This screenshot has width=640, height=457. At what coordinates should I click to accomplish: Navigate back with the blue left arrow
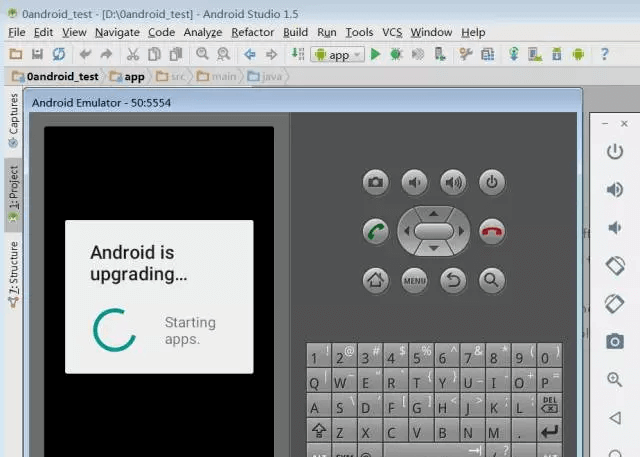tap(249, 54)
